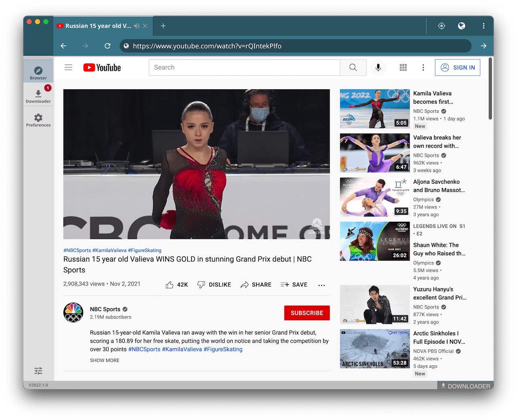
Task: Subscribe to NBC Sports
Action: (x=307, y=313)
